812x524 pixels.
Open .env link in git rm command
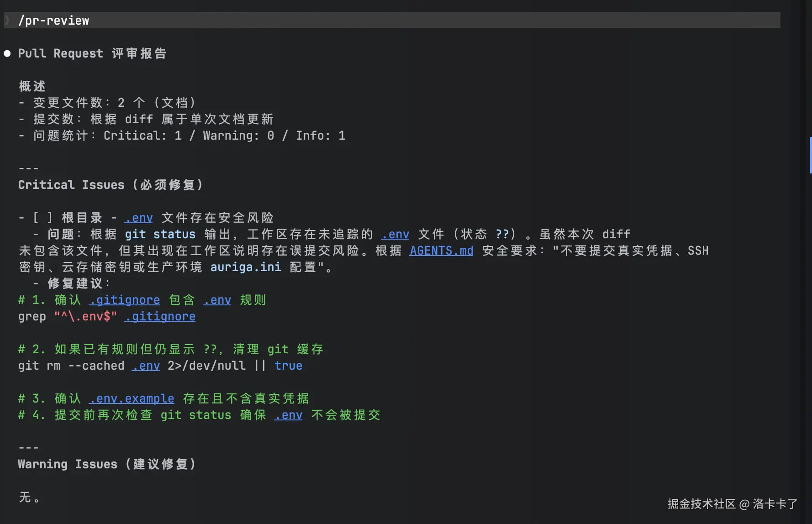[146, 366]
